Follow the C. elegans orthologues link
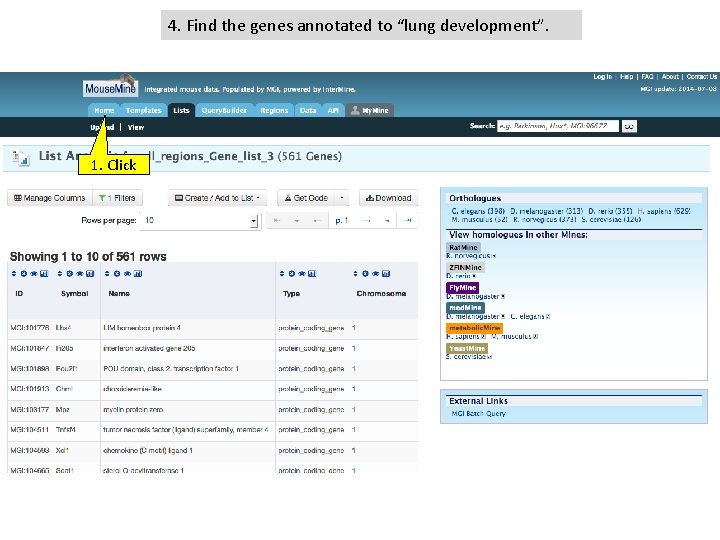 (x=478, y=211)
